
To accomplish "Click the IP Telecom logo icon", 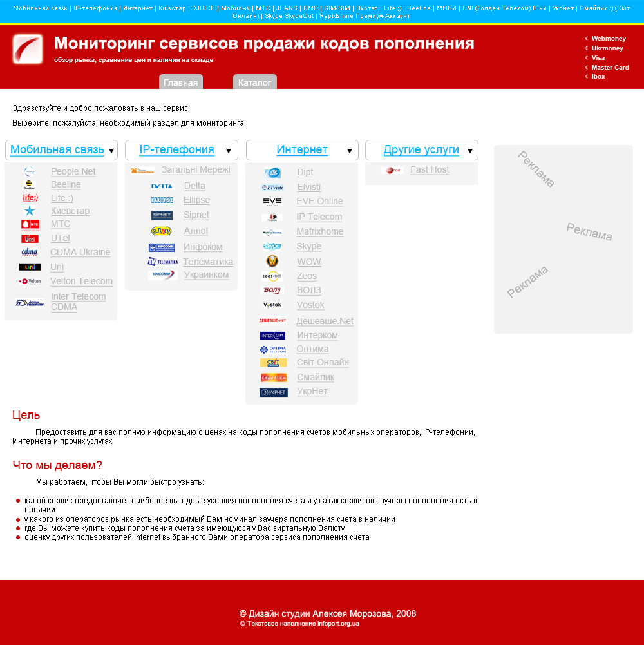I will click(272, 217).
